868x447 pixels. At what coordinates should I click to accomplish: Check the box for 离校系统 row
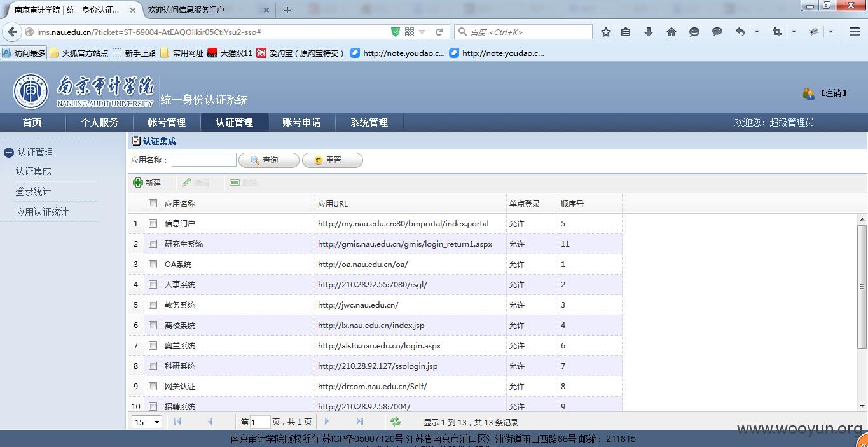153,326
